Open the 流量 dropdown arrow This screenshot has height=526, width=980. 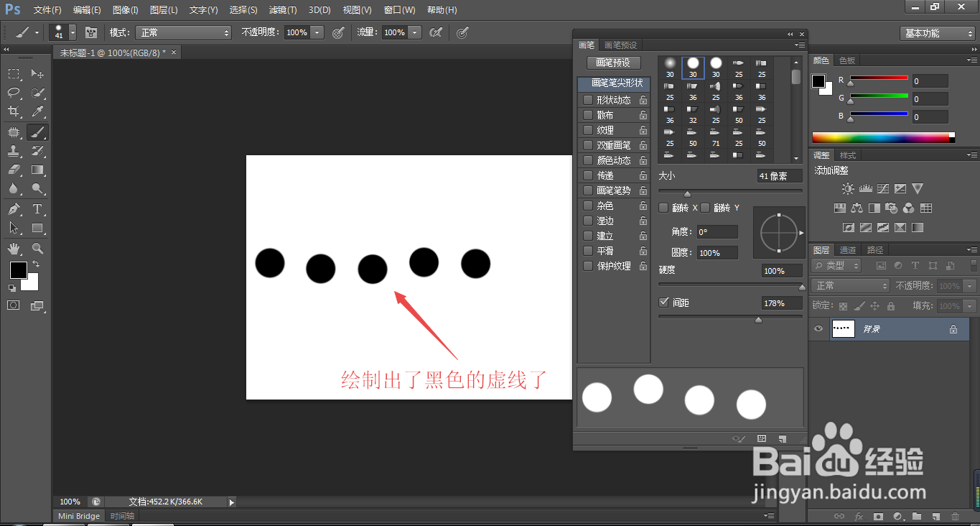414,32
